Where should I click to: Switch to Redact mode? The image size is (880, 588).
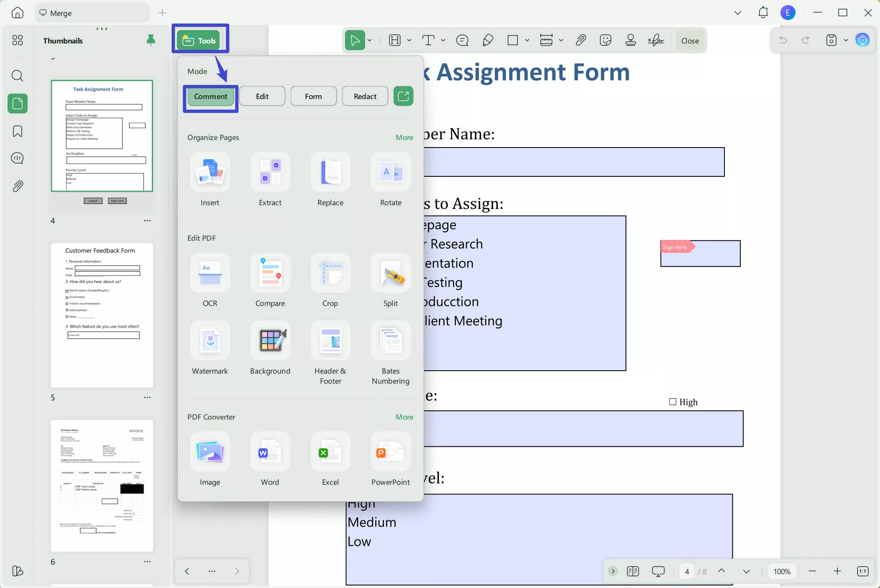point(364,96)
